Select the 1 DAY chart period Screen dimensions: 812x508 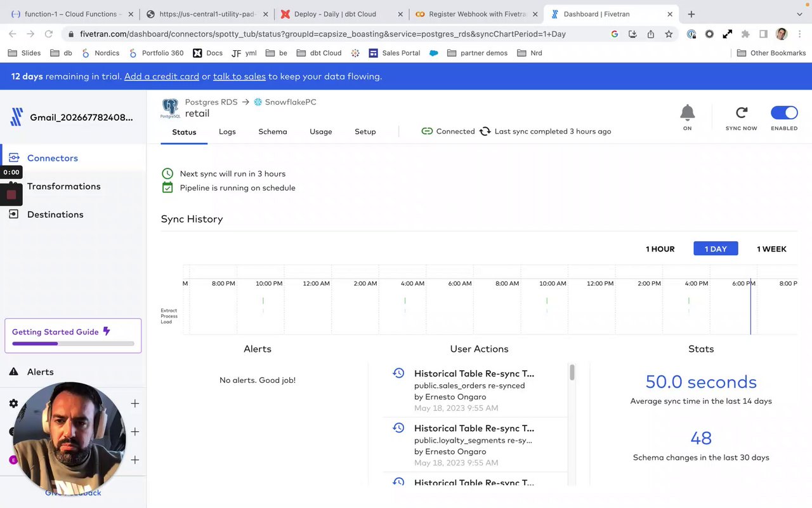click(716, 249)
